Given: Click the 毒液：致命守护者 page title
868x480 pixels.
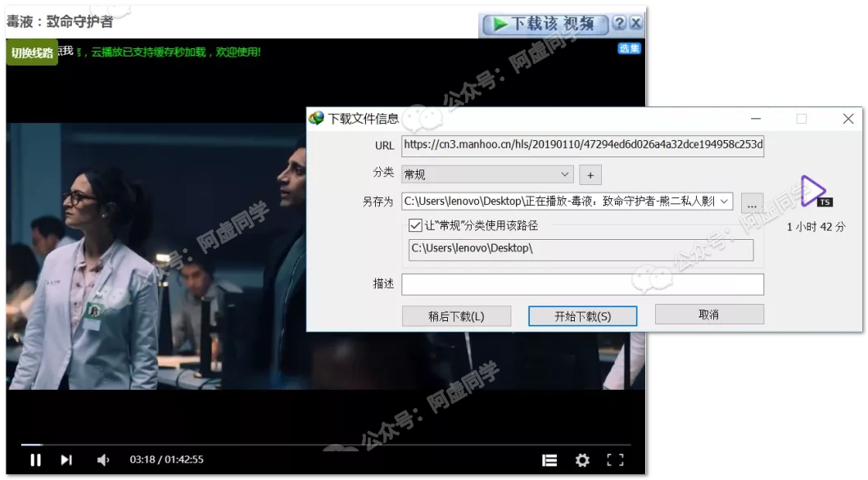Looking at the screenshot, I should pyautogui.click(x=60, y=21).
